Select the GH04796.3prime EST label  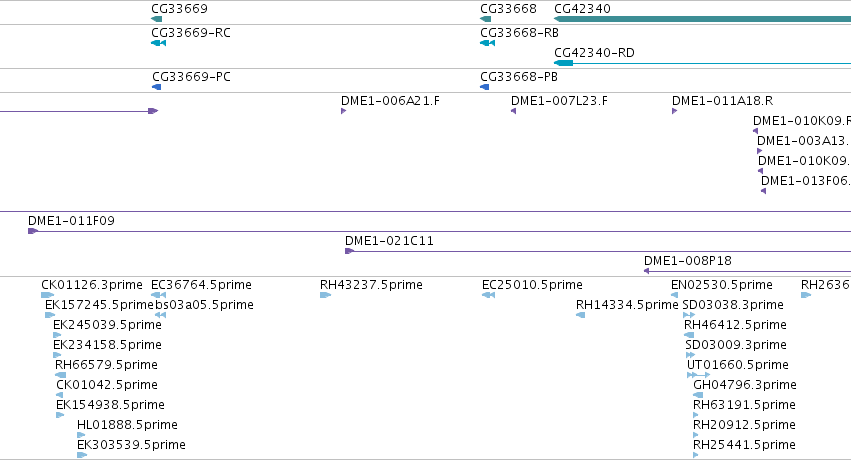pyautogui.click(x=745, y=385)
